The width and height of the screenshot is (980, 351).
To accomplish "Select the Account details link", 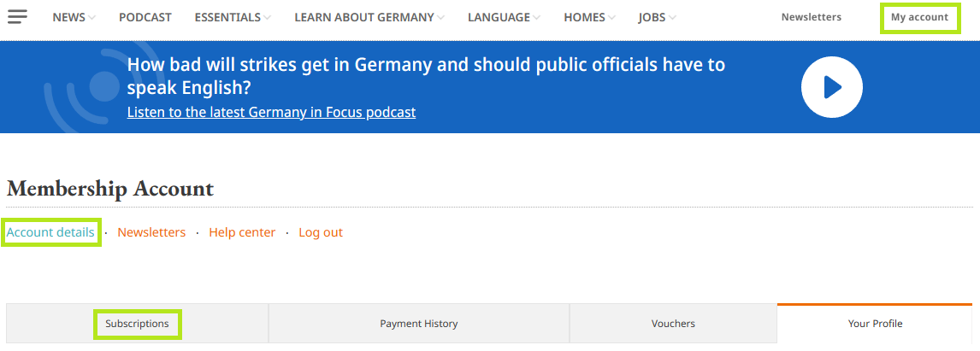I will click(50, 232).
